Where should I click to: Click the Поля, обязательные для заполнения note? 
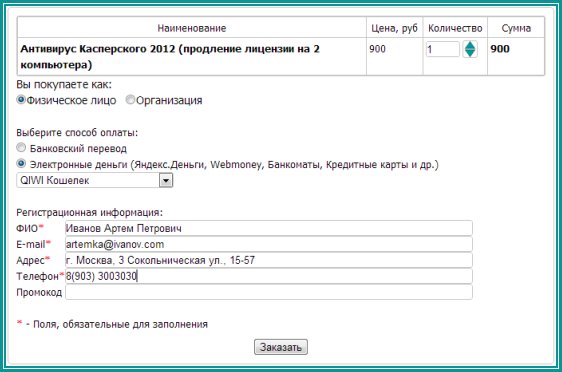click(x=120, y=324)
